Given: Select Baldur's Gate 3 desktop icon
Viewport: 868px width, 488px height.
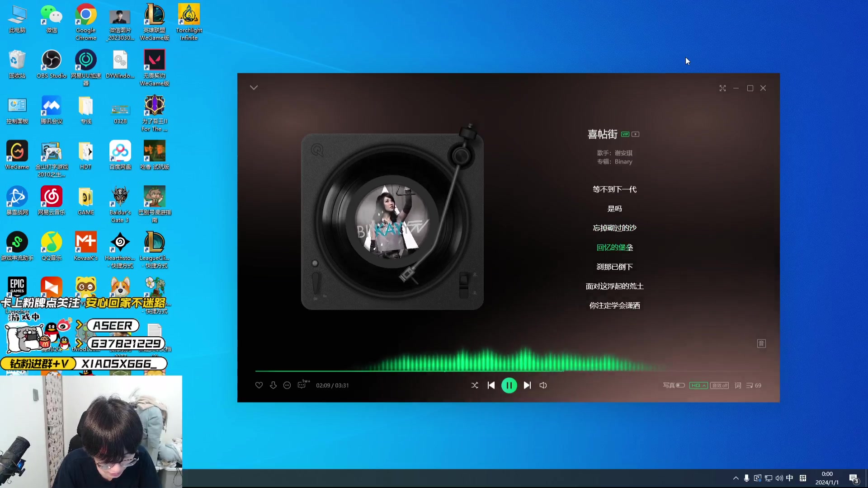Looking at the screenshot, I should tap(120, 204).
